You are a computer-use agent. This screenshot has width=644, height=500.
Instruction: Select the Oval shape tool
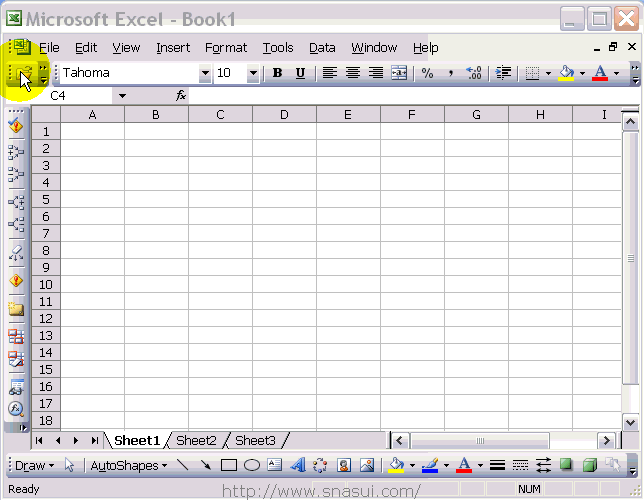pyautogui.click(x=252, y=465)
